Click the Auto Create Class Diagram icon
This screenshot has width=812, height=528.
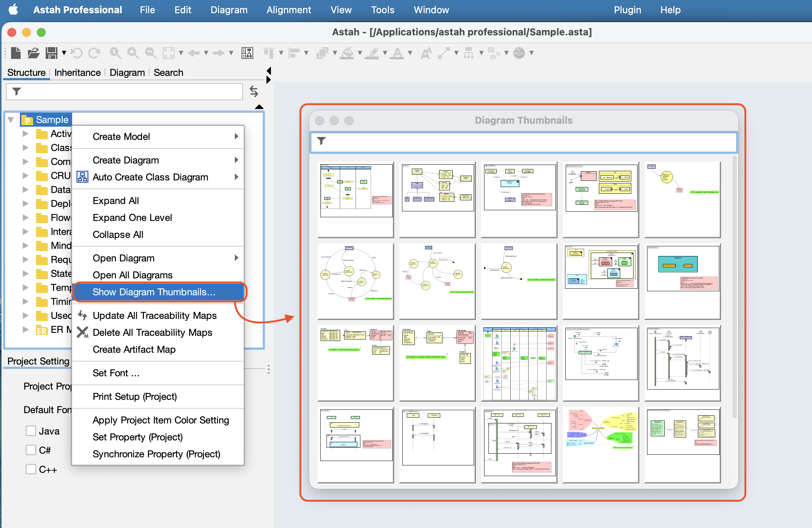82,177
